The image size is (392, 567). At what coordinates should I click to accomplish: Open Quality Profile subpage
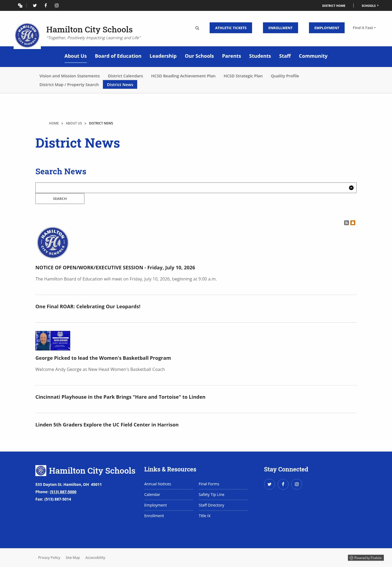click(285, 76)
